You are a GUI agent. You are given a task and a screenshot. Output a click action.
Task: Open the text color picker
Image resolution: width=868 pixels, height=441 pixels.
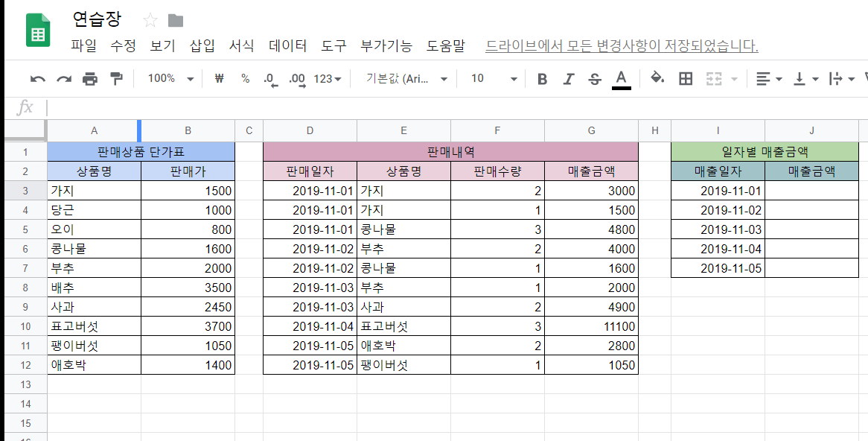click(622, 79)
